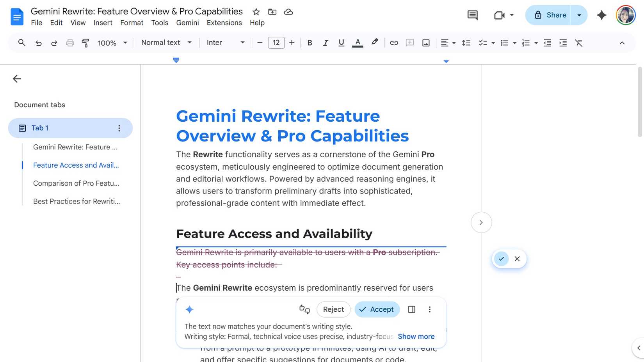Select the Paint format tool

(x=85, y=43)
